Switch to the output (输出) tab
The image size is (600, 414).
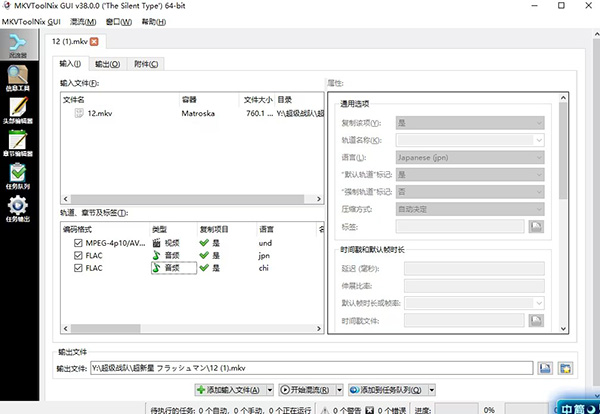(108, 64)
